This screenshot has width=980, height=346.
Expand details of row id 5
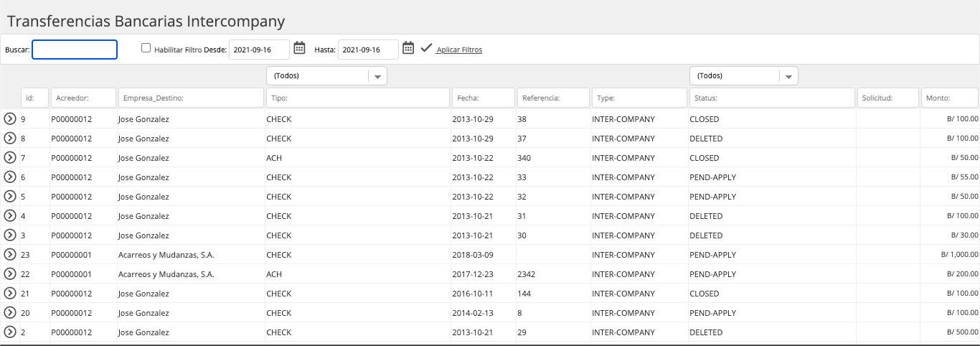(10, 196)
